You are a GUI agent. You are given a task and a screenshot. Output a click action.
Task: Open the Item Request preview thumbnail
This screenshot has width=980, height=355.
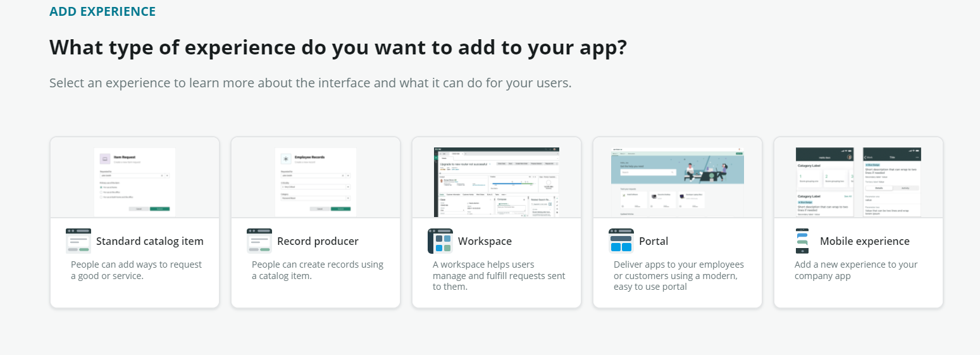135,182
